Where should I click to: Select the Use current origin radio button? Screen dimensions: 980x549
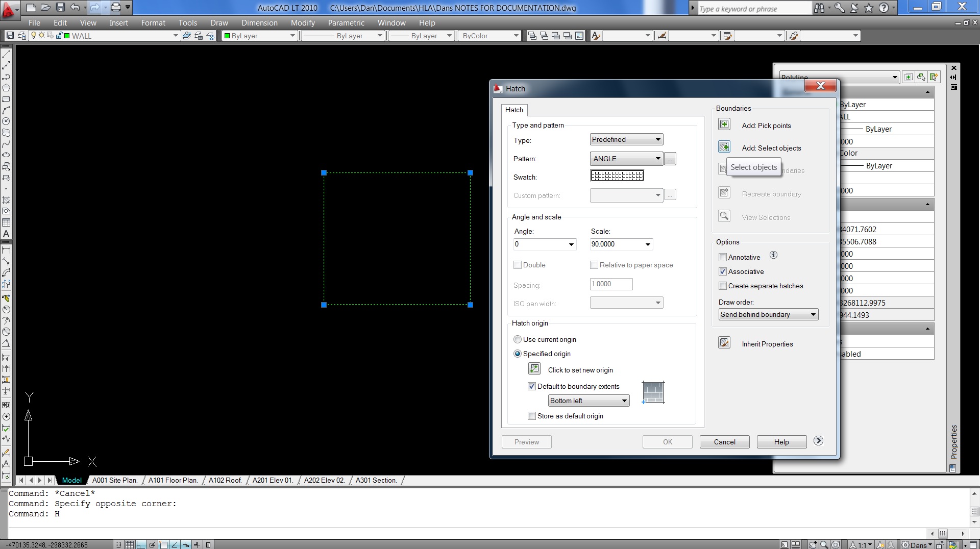518,339
